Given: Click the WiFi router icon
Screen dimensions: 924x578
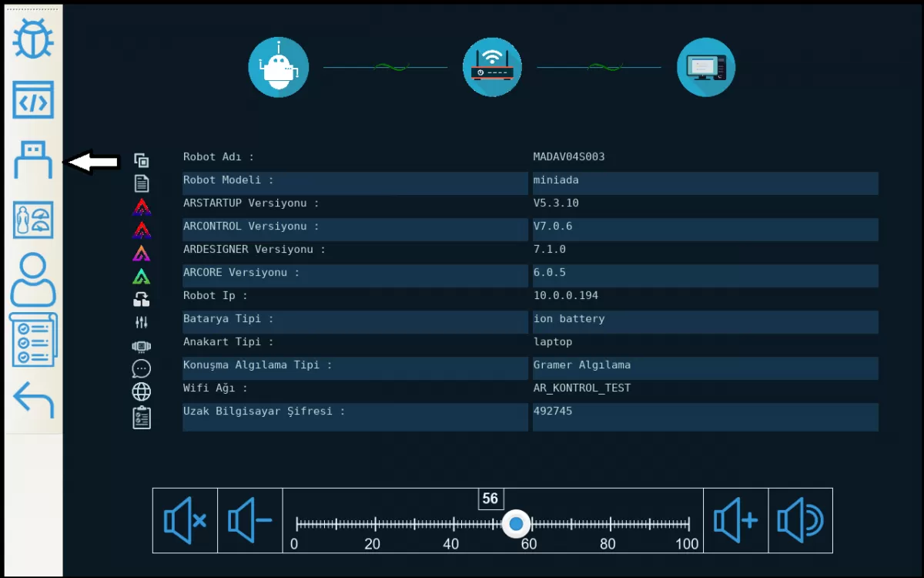Looking at the screenshot, I should coord(492,67).
